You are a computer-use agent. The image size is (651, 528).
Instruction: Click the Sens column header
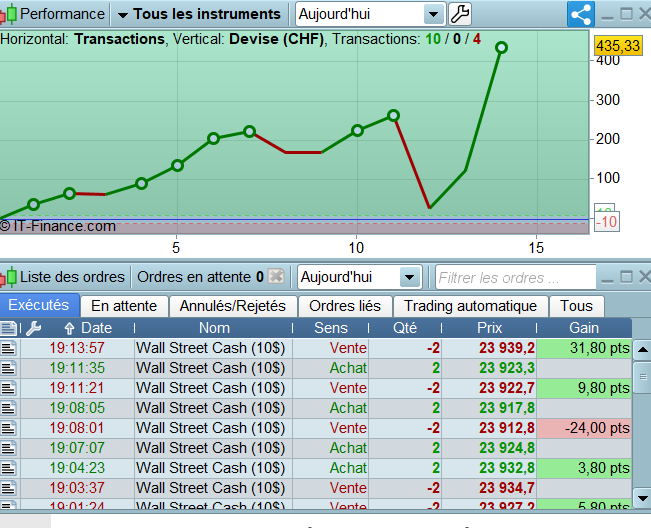point(330,328)
